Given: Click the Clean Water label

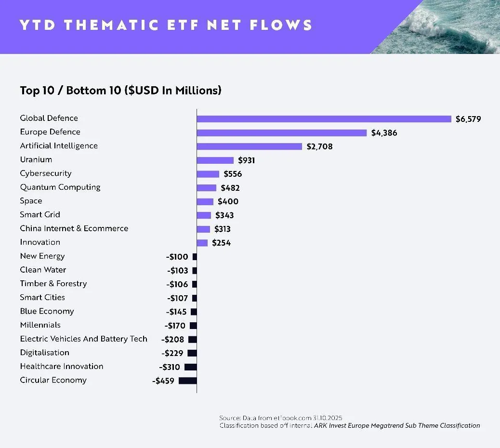Looking at the screenshot, I should pyautogui.click(x=43, y=270).
